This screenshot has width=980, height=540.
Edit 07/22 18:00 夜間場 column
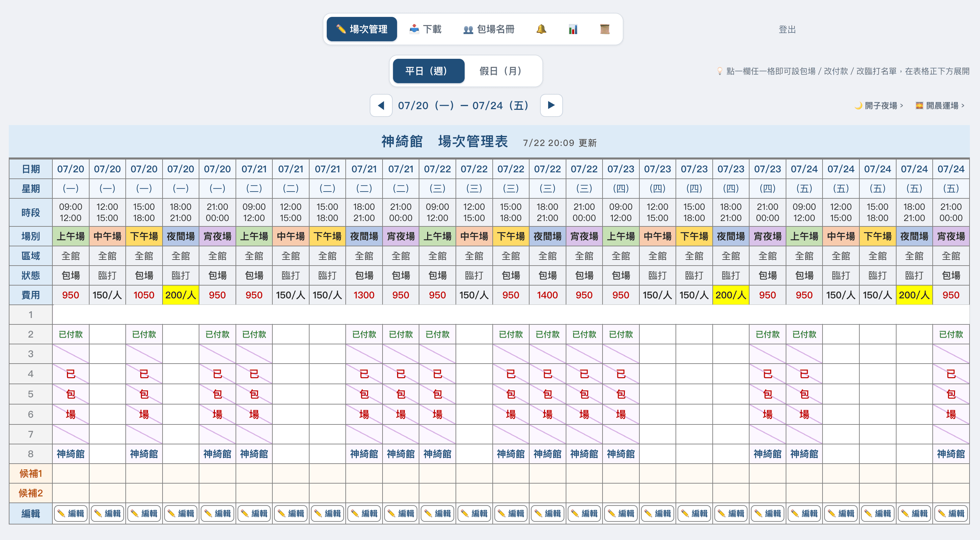click(x=547, y=513)
